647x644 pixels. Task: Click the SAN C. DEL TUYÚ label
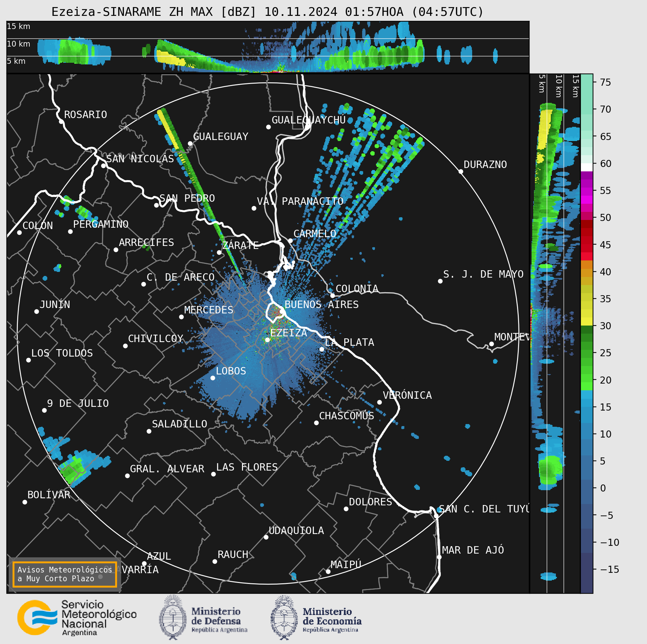point(484,509)
